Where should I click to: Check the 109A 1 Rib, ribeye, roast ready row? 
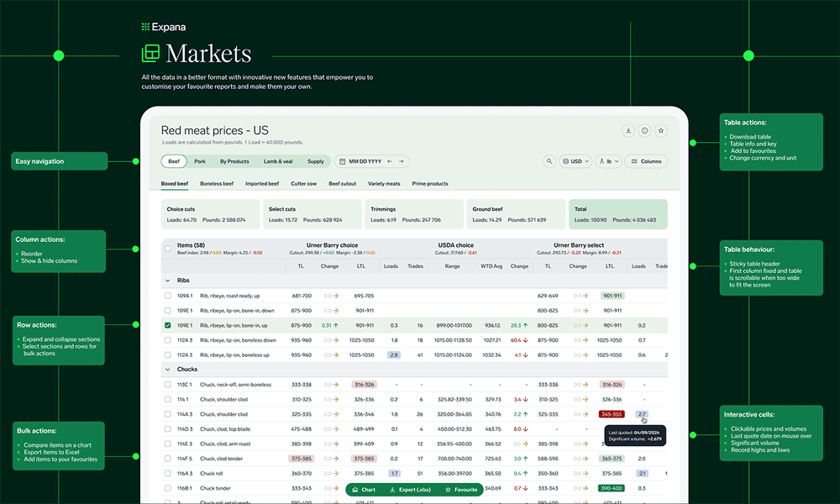pos(168,296)
